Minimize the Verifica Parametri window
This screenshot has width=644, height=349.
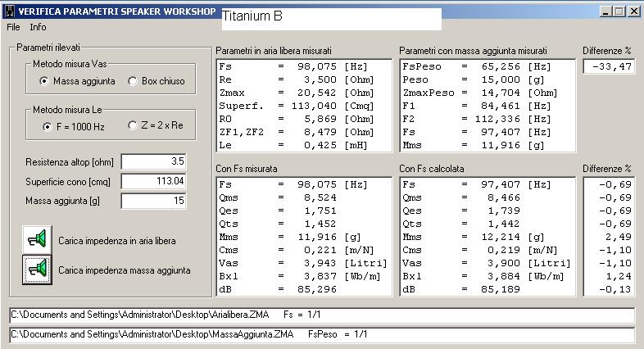pos(605,11)
